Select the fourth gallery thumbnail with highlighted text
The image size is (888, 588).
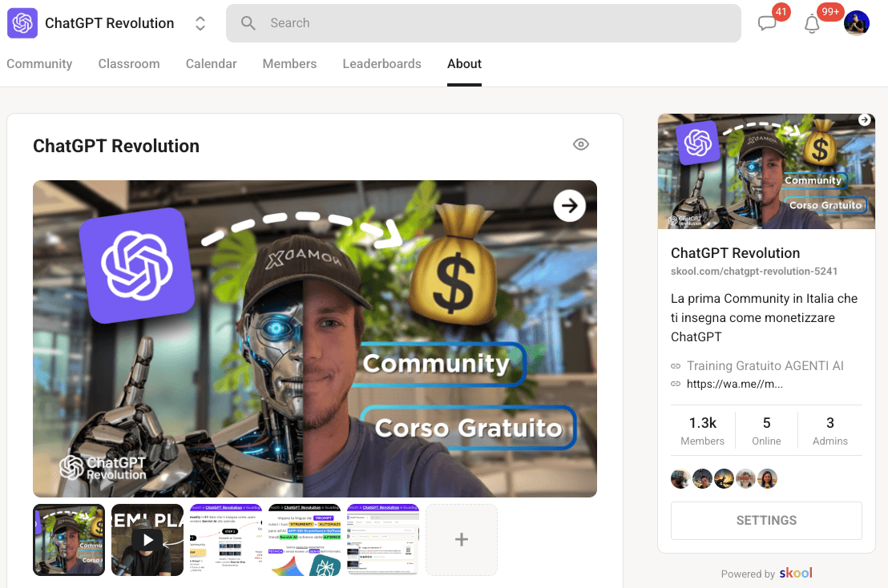click(x=305, y=540)
